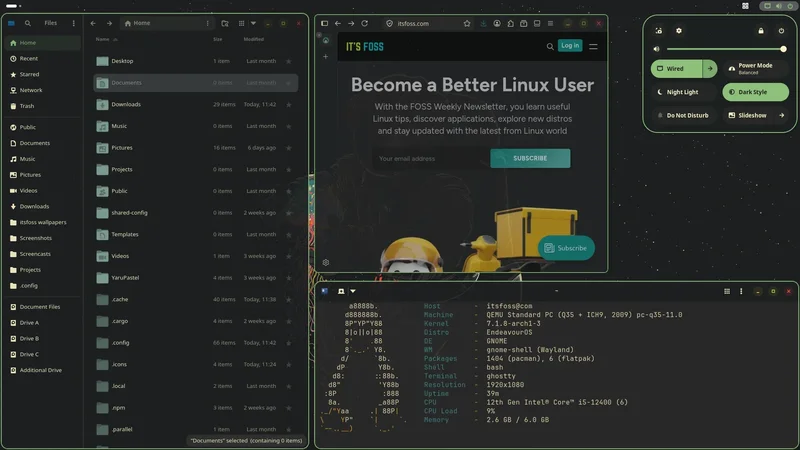This screenshot has height=450, width=800.
Task: Open Trash in Files sidebar
Action: pos(42,106)
